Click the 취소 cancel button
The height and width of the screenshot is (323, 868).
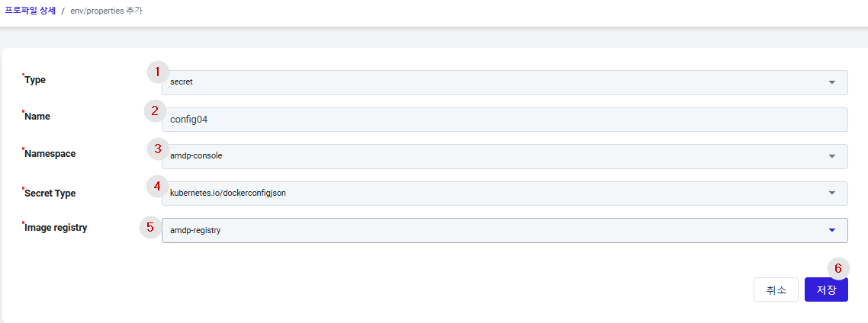pyautogui.click(x=776, y=289)
